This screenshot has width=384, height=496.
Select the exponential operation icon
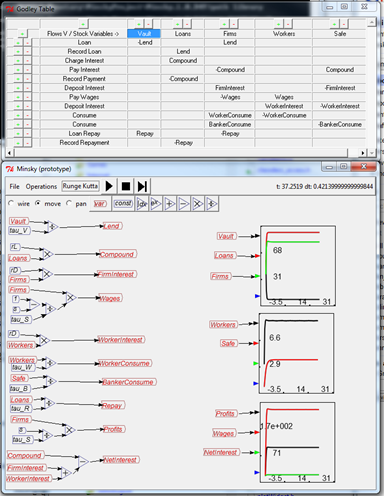[156, 204]
